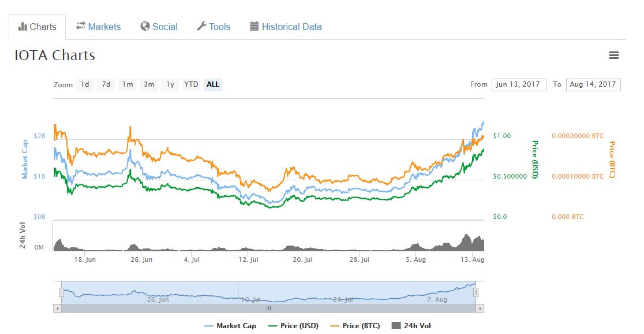This screenshot has width=644, height=334.
Task: Click the To date field
Action: [593, 85]
